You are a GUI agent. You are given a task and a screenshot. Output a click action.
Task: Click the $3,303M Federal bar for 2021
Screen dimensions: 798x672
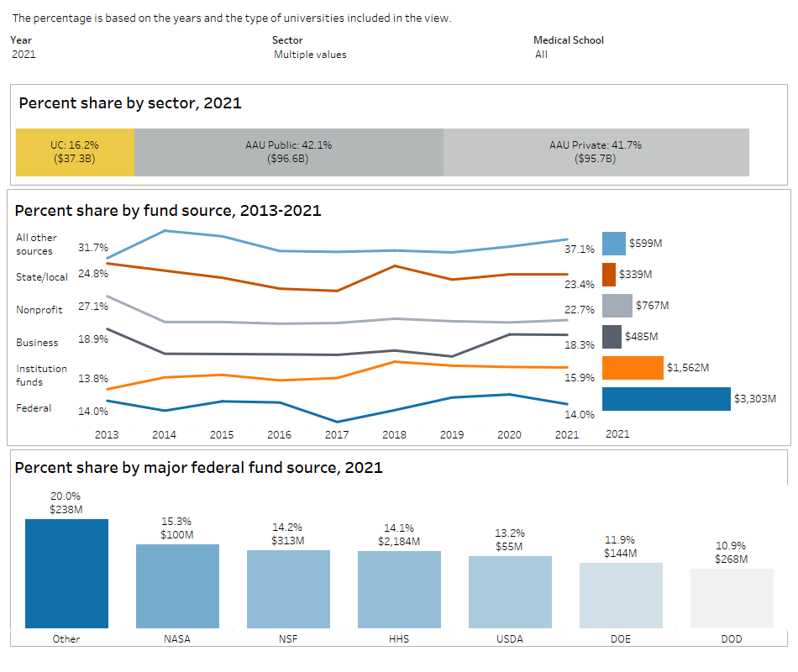click(x=666, y=398)
